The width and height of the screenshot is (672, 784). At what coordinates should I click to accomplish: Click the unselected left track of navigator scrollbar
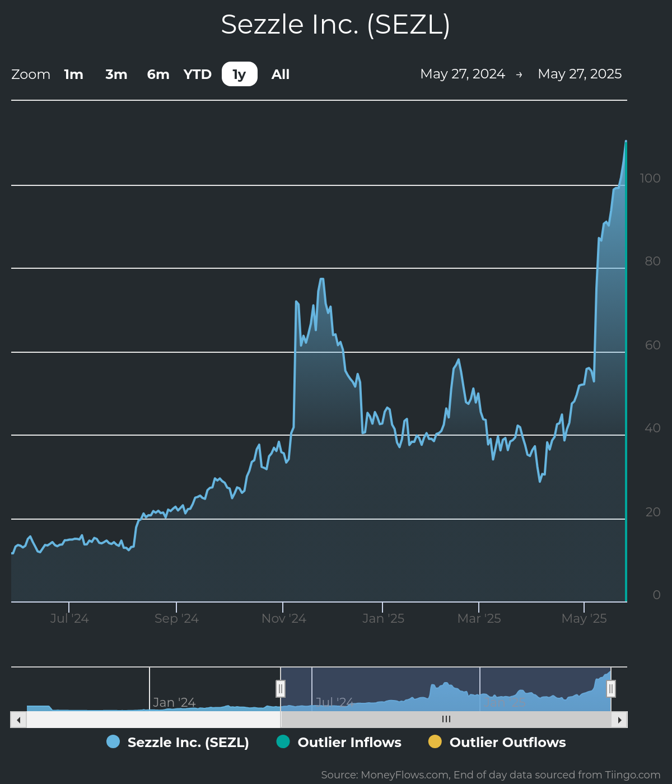point(153,720)
